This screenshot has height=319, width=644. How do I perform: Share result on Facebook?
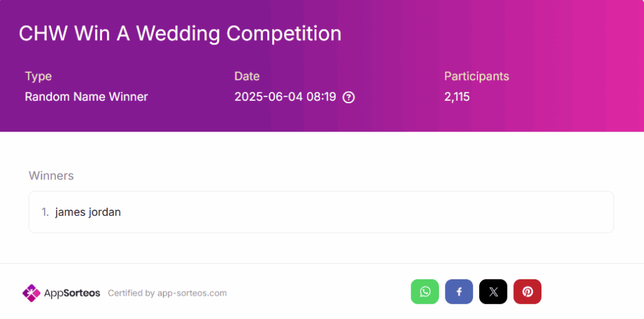tap(459, 292)
